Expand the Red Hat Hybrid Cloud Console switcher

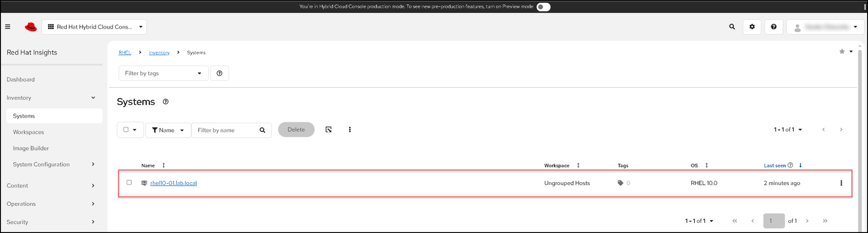[x=95, y=27]
